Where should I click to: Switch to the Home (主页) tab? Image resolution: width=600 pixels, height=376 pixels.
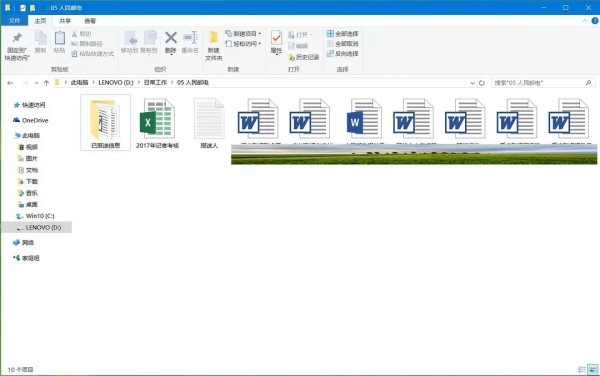point(40,21)
